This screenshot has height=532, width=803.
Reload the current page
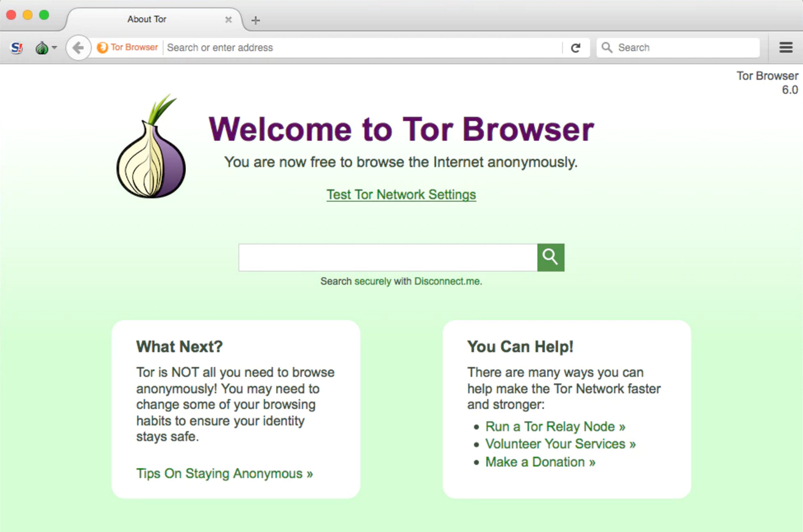pos(575,47)
